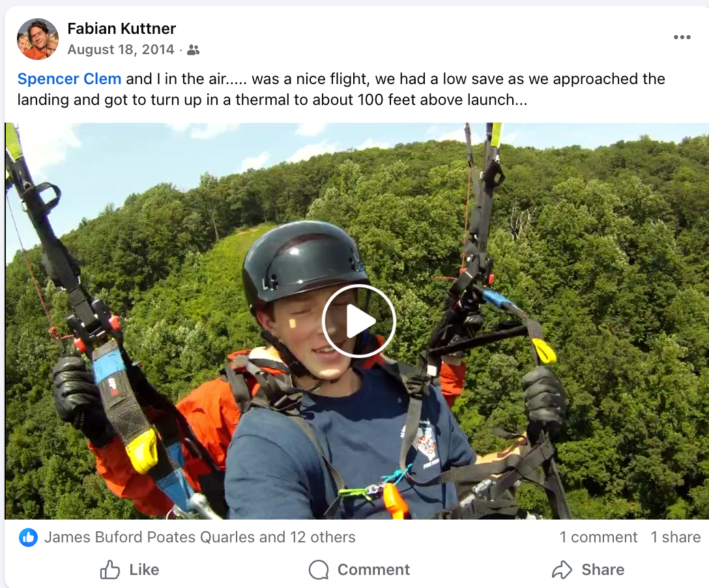Select the Comment label text
The image size is (709, 588).
point(373,570)
